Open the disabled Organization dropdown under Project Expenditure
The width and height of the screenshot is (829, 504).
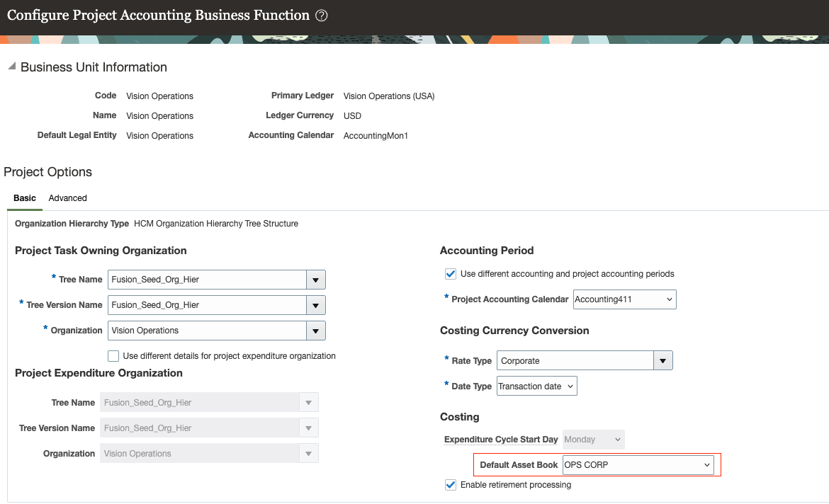308,453
